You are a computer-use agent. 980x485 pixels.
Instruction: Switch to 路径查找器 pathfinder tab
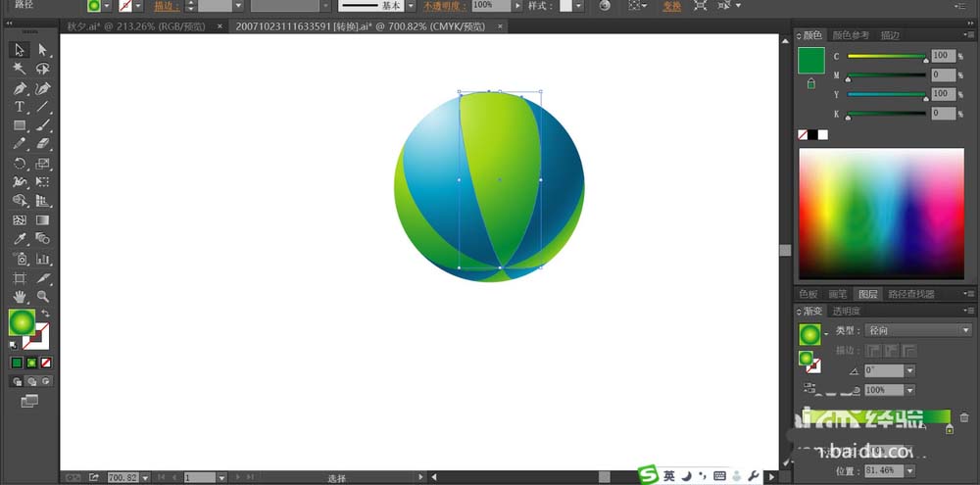pos(911,294)
